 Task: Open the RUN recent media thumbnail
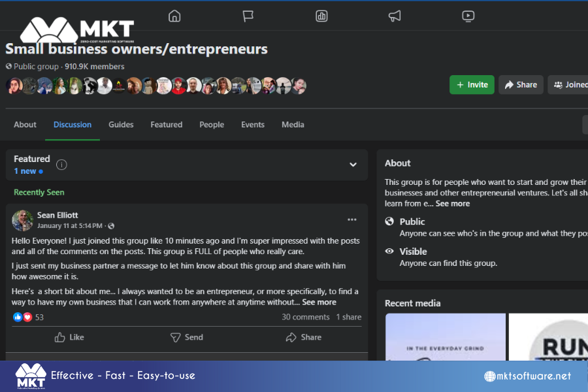[x=548, y=337]
